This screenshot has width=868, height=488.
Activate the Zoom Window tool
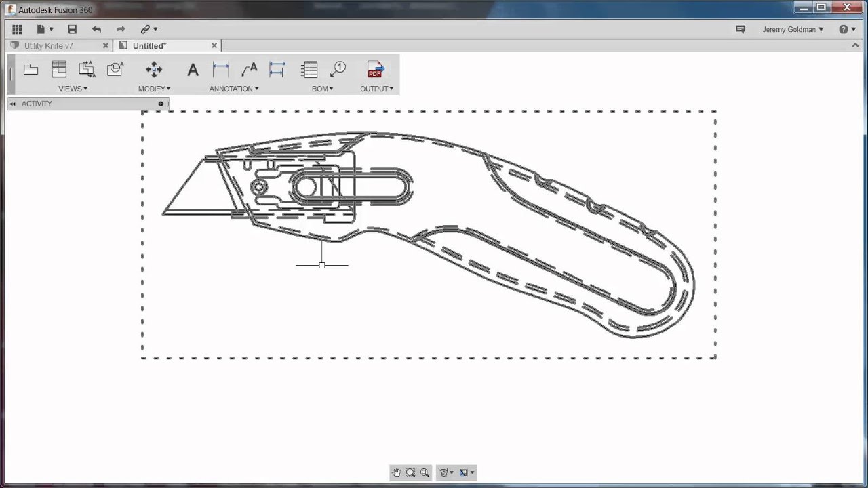(x=410, y=472)
